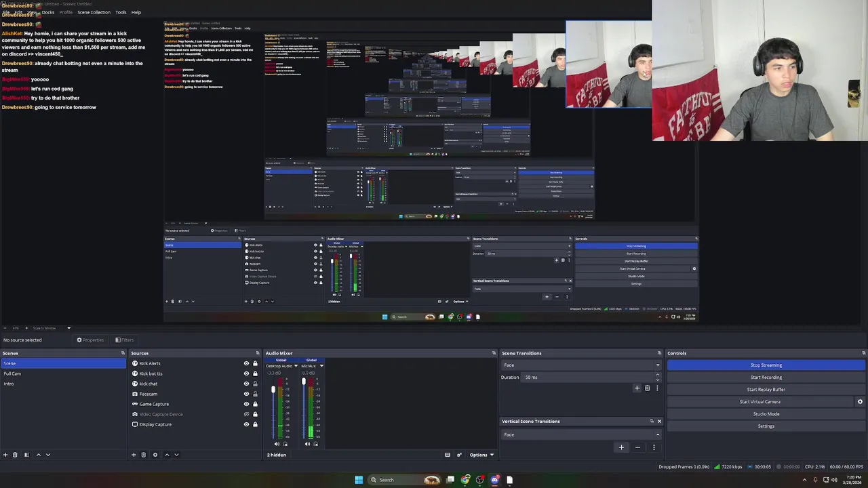Add vertical scene transition plus button
This screenshot has height=488, width=868.
click(621, 447)
